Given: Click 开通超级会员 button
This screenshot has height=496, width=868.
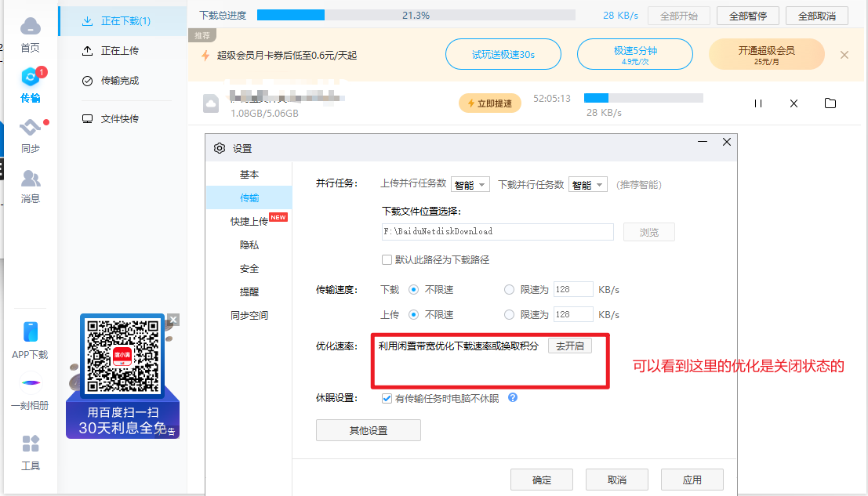Looking at the screenshot, I should tap(767, 54).
